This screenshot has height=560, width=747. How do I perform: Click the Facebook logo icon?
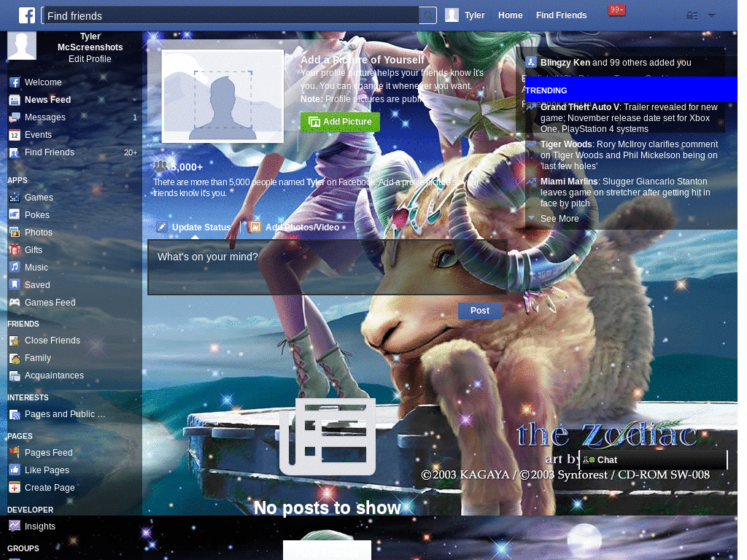click(x=27, y=15)
